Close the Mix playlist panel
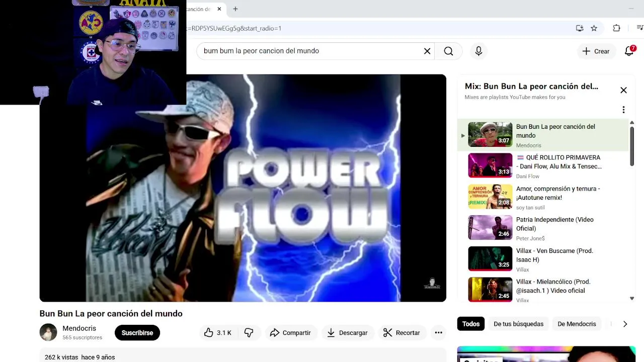 point(623,90)
